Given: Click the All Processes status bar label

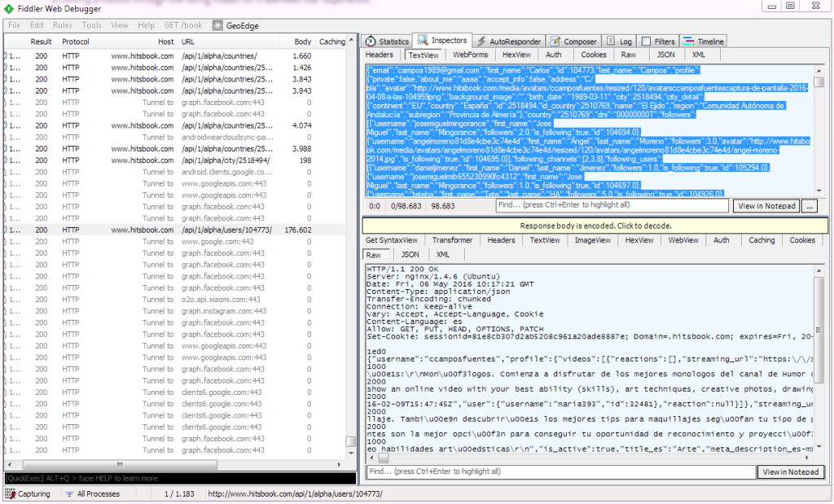Looking at the screenshot, I should (x=99, y=494).
